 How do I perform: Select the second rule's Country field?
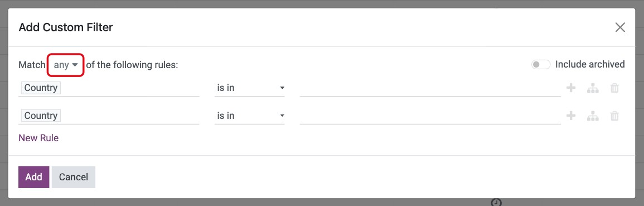point(109,116)
